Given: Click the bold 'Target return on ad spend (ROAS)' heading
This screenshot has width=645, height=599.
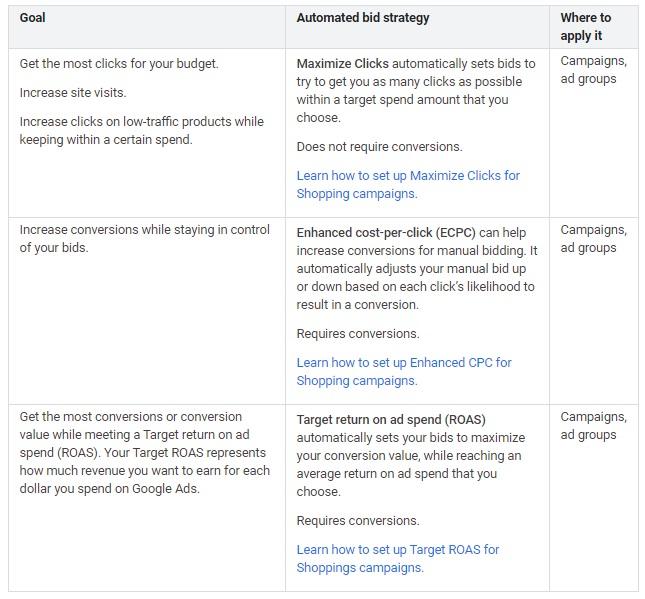Looking at the screenshot, I should (391, 419).
